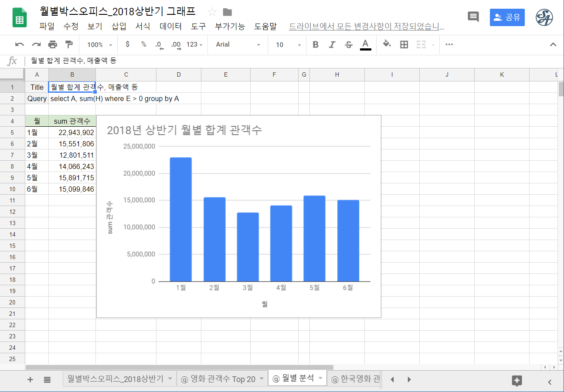
Task: Open the fill color tool
Action: 386,44
